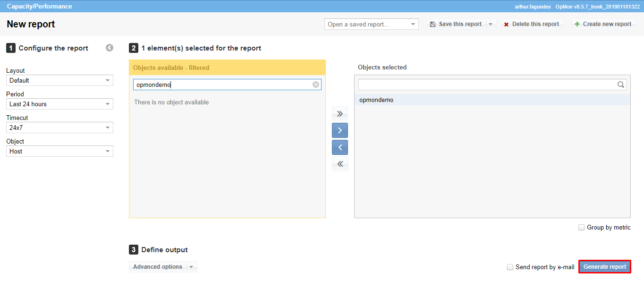The height and width of the screenshot is (281, 644).
Task: Collapse the Configure the report panel
Action: pos(110,48)
